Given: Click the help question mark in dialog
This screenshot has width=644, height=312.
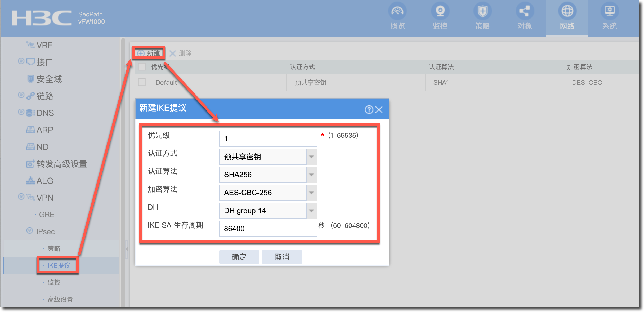Looking at the screenshot, I should click(369, 110).
